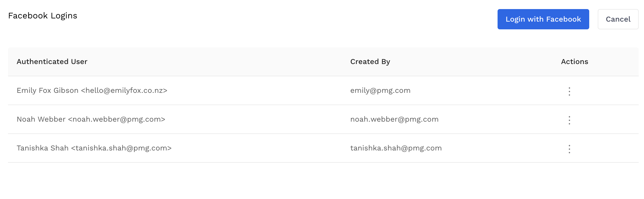
Task: Click the table header row background
Action: coord(214,62)
